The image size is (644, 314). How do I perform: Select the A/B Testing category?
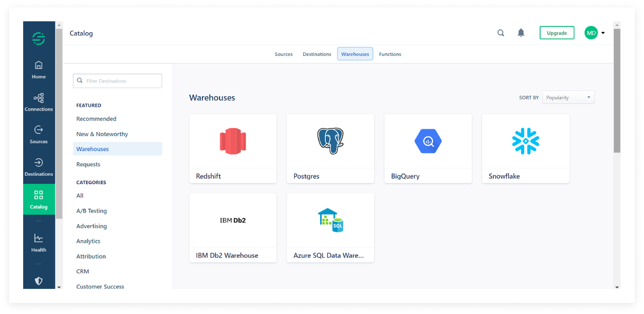91,211
